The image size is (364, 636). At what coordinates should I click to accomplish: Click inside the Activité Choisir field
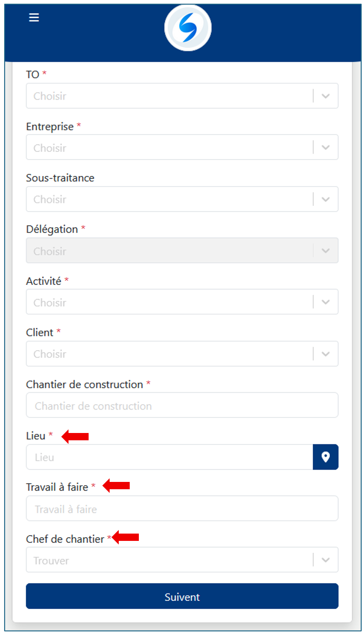click(x=169, y=302)
